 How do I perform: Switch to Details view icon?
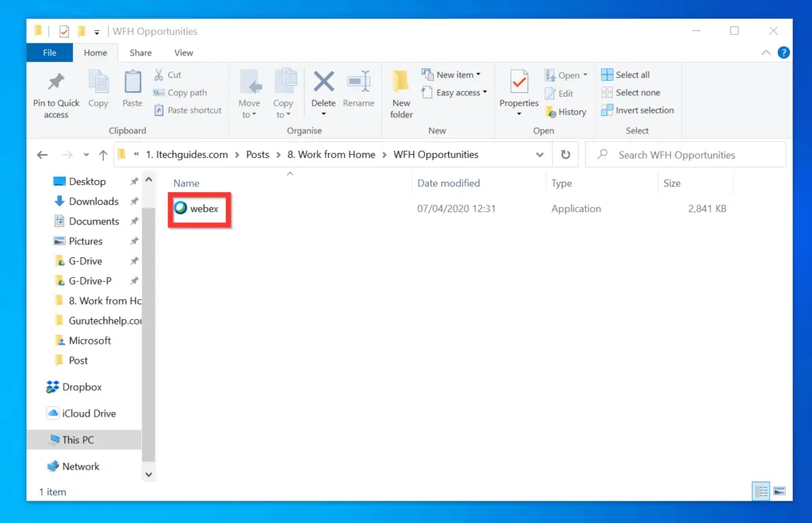tap(761, 491)
